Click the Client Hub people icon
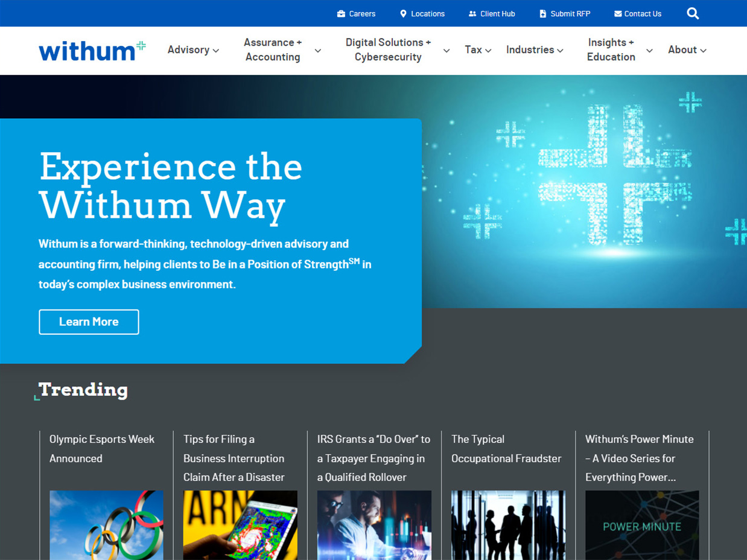747x560 pixels. pos(472,14)
